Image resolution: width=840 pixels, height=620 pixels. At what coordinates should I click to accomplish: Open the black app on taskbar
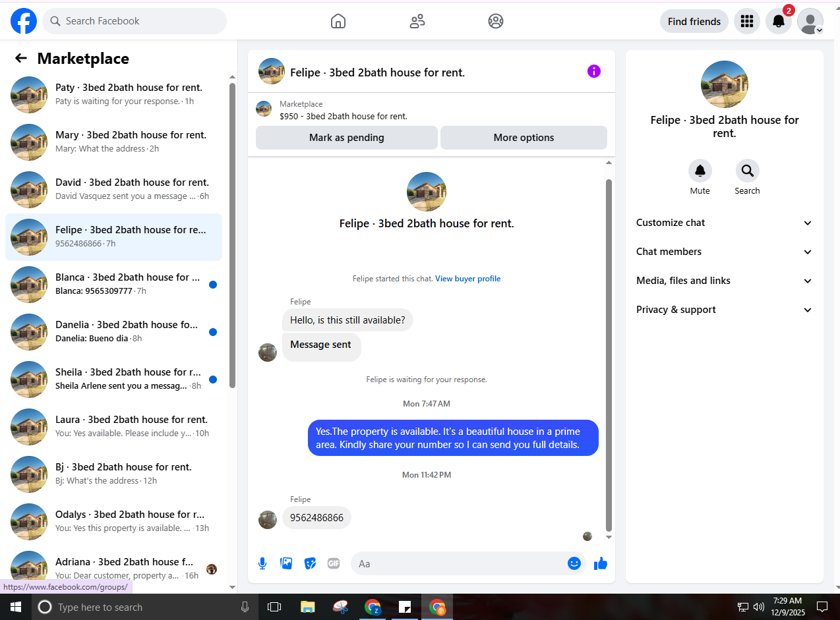point(405,607)
